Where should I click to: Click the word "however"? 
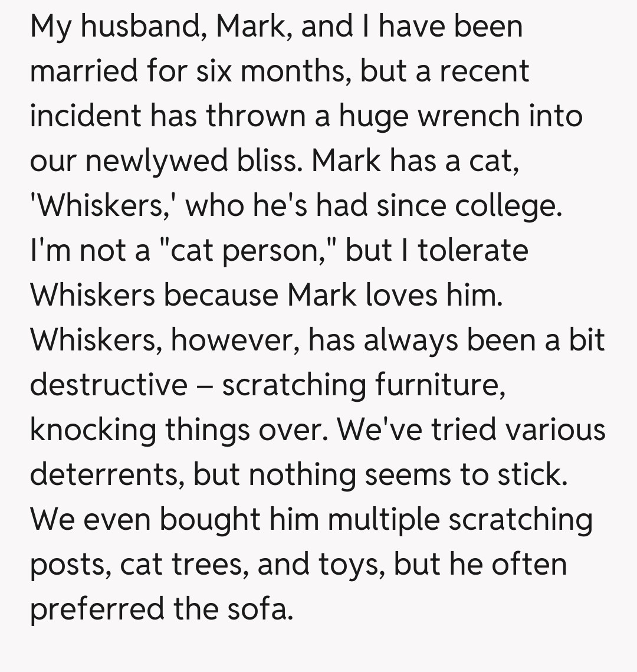coord(235,340)
